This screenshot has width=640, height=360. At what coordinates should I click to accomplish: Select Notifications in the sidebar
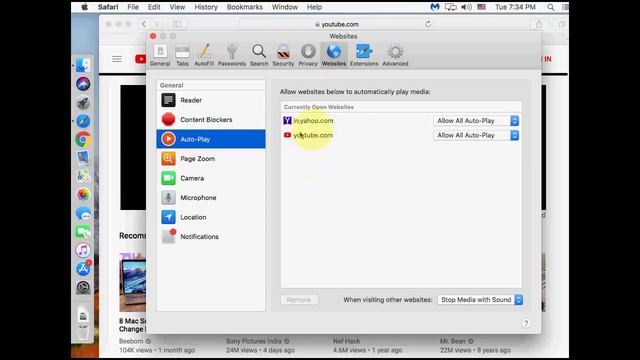click(211, 237)
